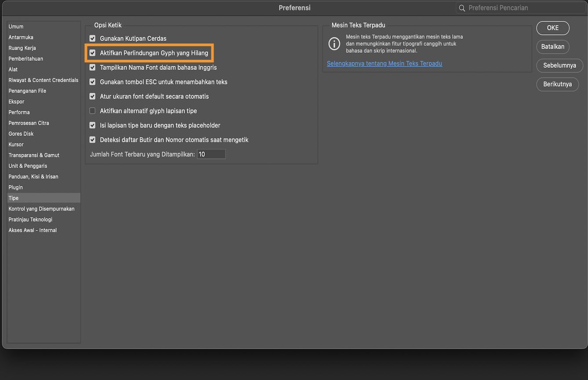
Task: Enable Aktifkan alternatif glyph lapisan tipe
Action: coord(92,111)
